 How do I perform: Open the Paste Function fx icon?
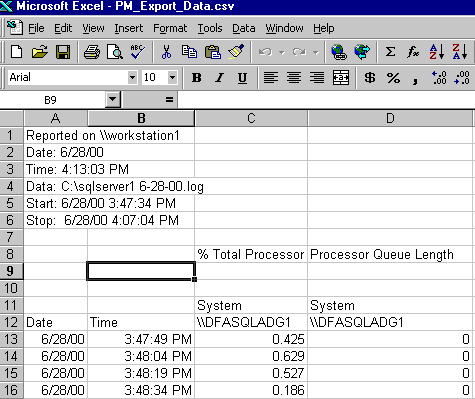click(413, 52)
